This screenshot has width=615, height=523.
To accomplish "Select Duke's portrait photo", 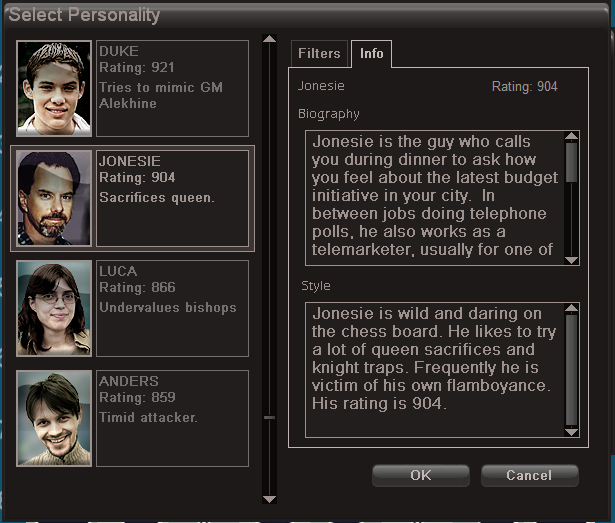I will click(54, 88).
